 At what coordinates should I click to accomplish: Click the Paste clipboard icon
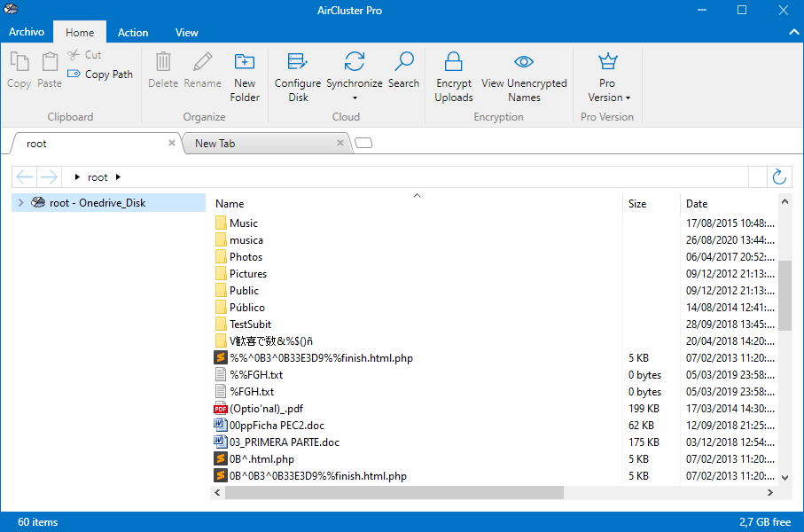point(50,61)
